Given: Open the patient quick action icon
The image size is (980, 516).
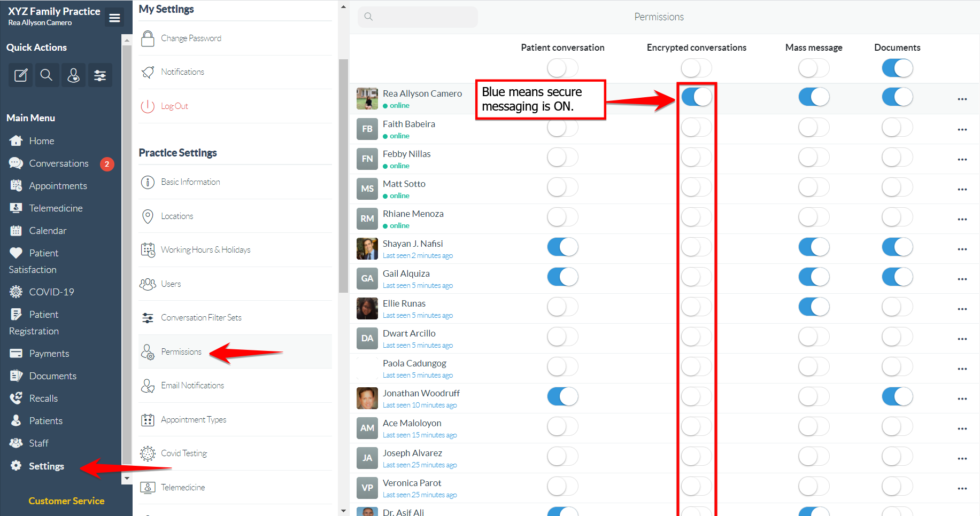Looking at the screenshot, I should [x=73, y=75].
